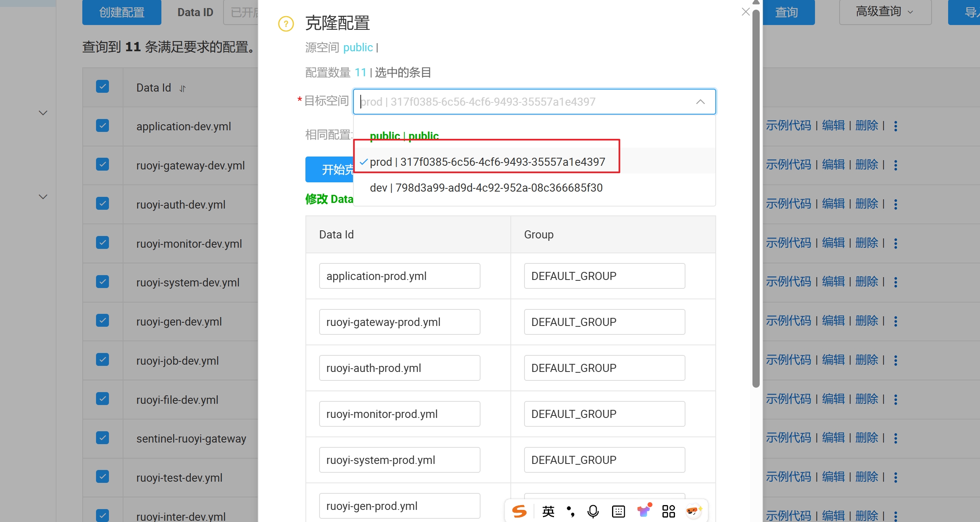Select the dev namespace option
Screen dimensions: 980x522
tap(486, 188)
